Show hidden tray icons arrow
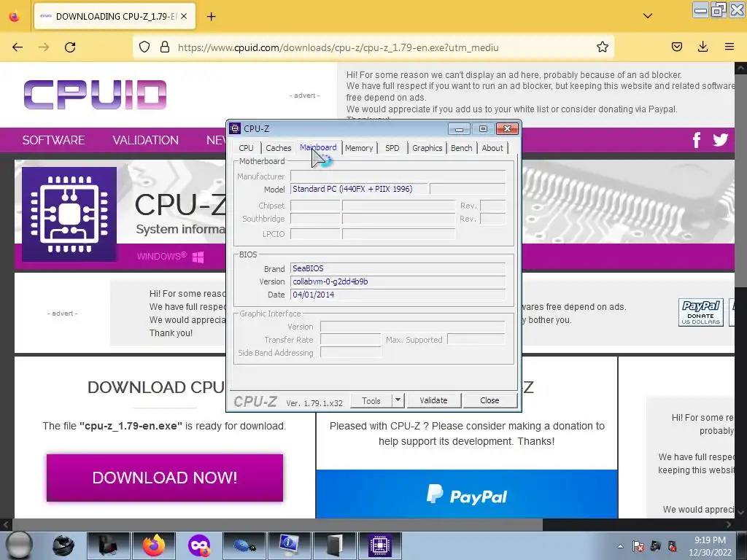The width and height of the screenshot is (747, 560). pos(620,546)
